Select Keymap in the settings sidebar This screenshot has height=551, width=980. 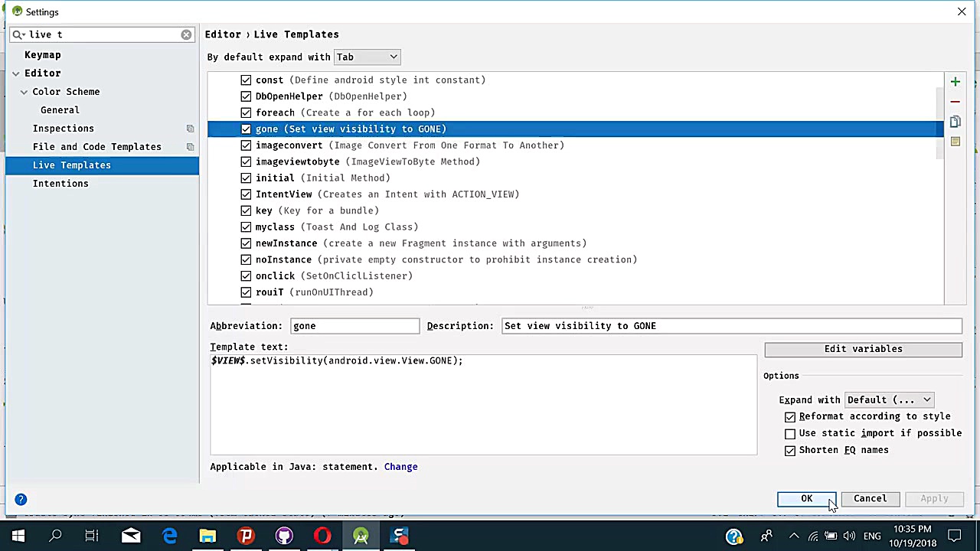point(43,54)
